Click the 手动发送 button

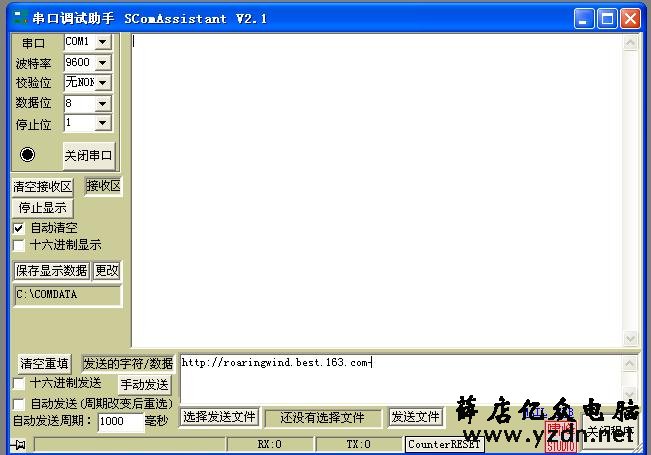tap(144, 384)
